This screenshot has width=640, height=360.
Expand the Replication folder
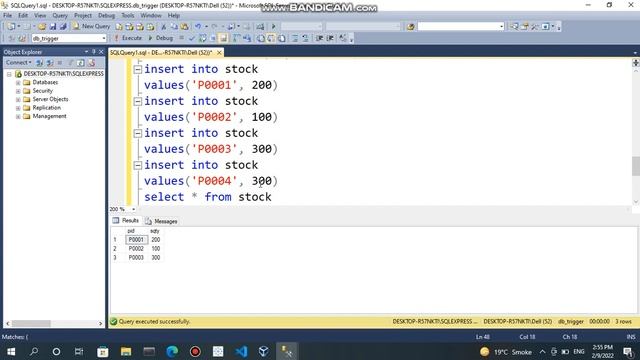(18, 108)
